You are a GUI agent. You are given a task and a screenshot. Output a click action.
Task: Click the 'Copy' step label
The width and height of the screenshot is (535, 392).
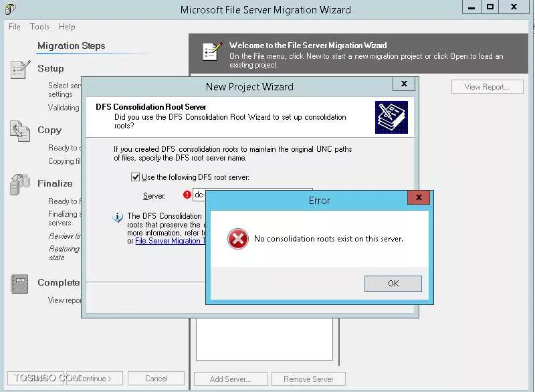(x=49, y=130)
